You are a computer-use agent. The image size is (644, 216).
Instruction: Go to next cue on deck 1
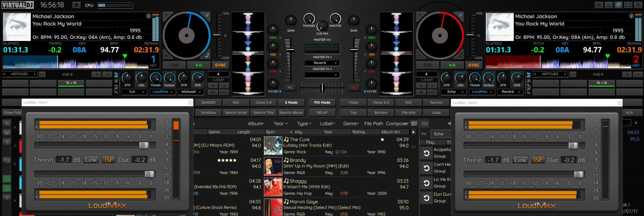(x=107, y=74)
